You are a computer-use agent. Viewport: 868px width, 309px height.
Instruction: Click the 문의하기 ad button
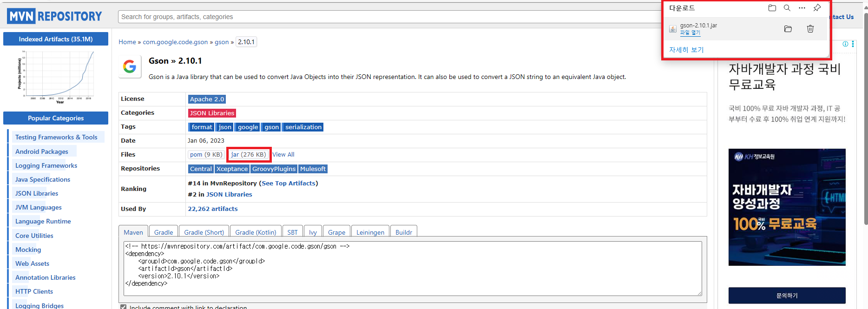coord(787,296)
